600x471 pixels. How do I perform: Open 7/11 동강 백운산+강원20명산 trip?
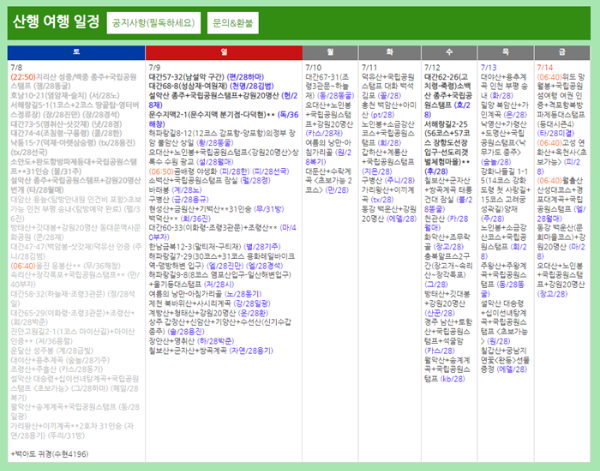[x=389, y=213]
